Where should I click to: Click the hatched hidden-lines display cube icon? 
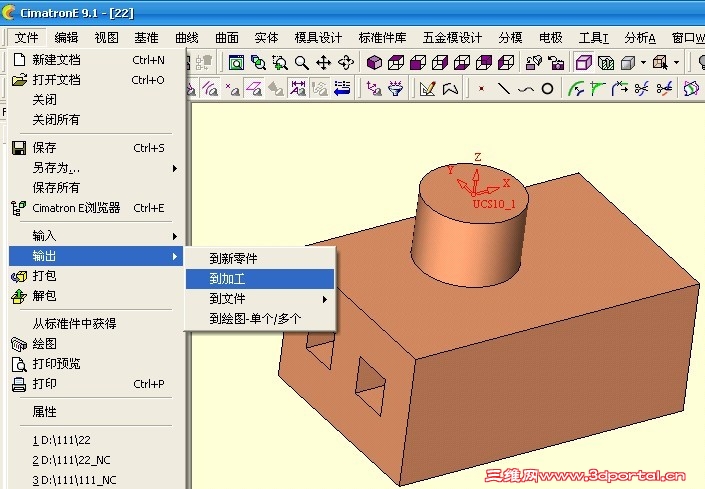pyautogui.click(x=606, y=62)
